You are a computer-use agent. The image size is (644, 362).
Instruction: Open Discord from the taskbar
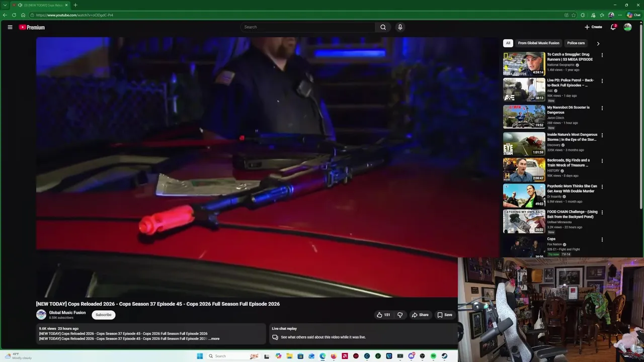(x=411, y=356)
